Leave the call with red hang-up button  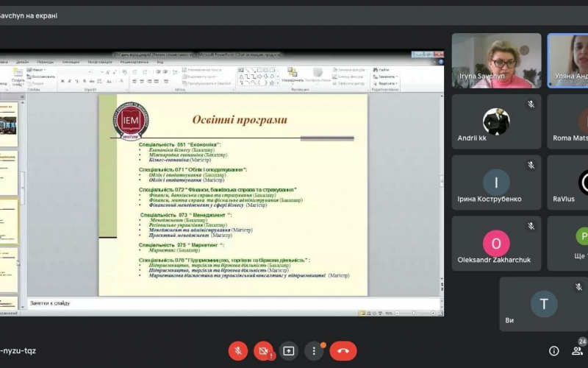(343, 351)
